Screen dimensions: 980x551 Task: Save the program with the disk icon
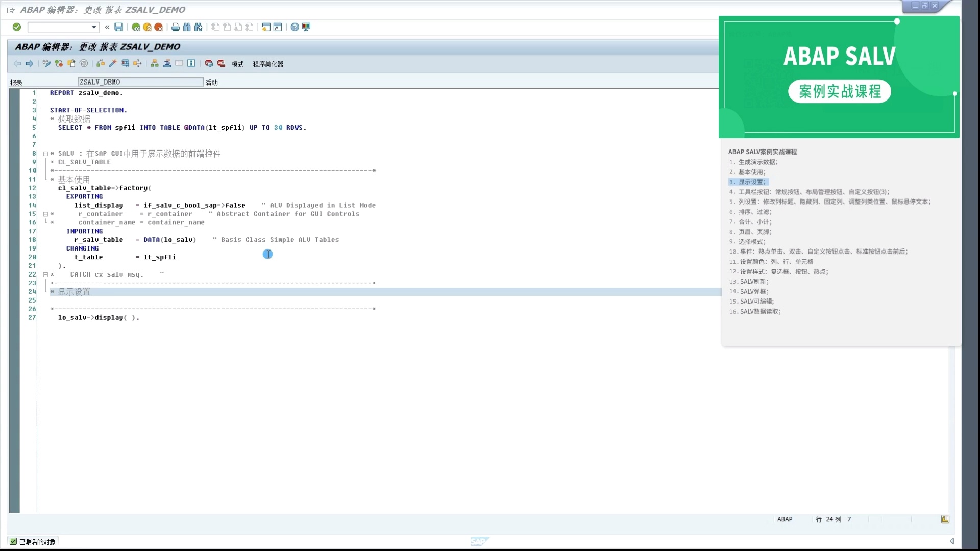[119, 27]
